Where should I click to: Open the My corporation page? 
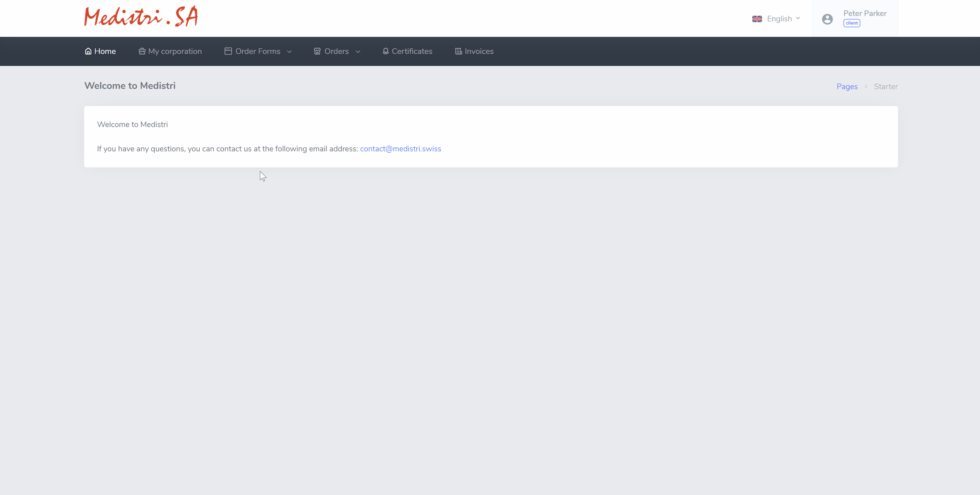[x=170, y=51]
